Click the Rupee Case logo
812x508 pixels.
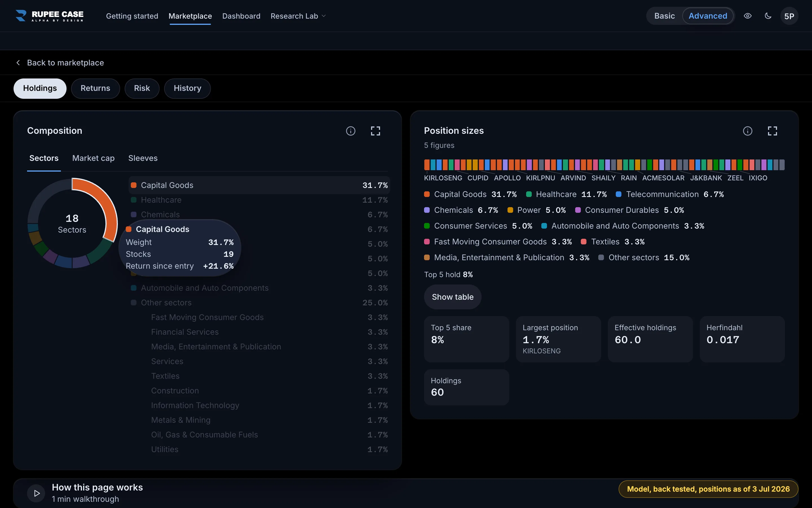49,16
